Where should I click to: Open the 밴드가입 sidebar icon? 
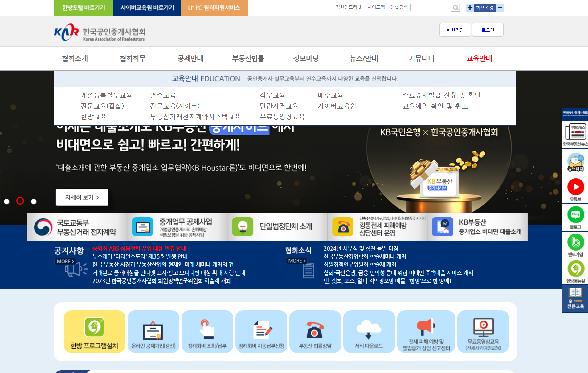pos(575,245)
